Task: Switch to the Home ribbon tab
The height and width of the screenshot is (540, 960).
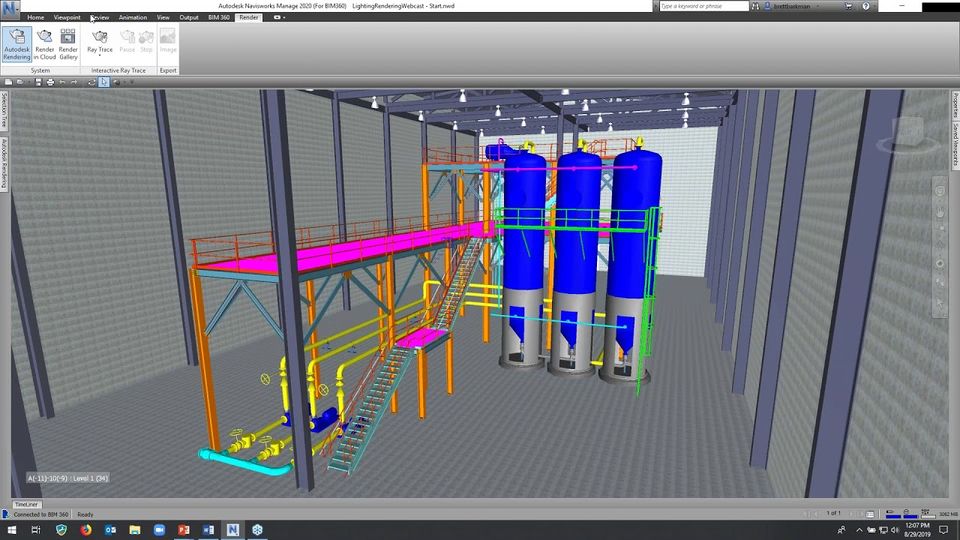Action: click(x=36, y=17)
